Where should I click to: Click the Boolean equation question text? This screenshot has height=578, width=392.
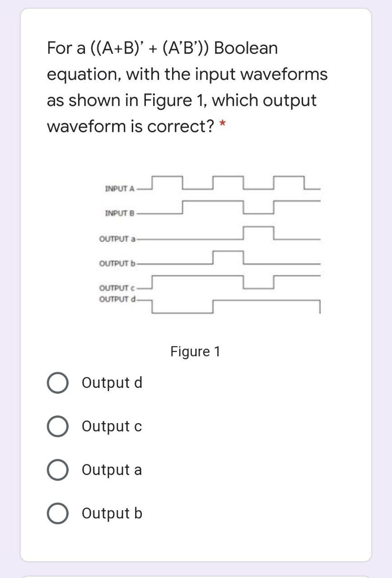[x=187, y=86]
